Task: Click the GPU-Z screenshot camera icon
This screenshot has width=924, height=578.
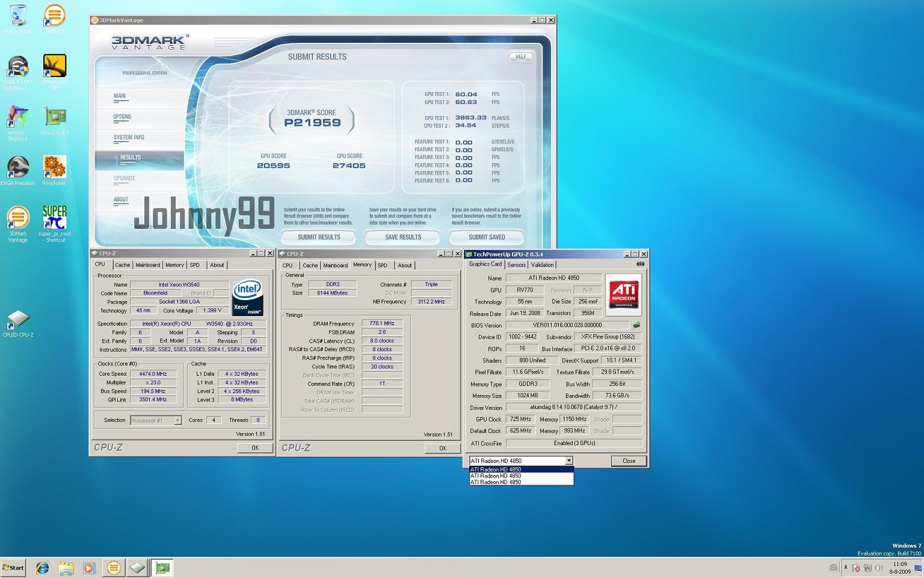Action: point(640,264)
